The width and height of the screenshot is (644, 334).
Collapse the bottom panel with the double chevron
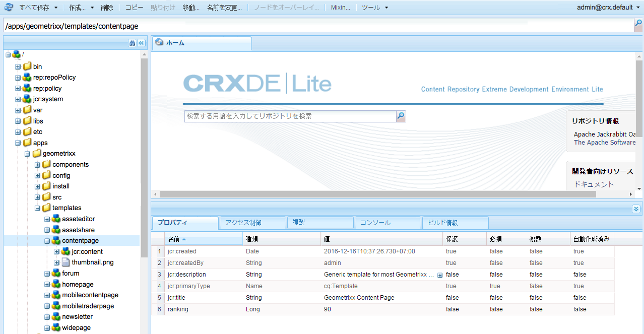coord(636,209)
